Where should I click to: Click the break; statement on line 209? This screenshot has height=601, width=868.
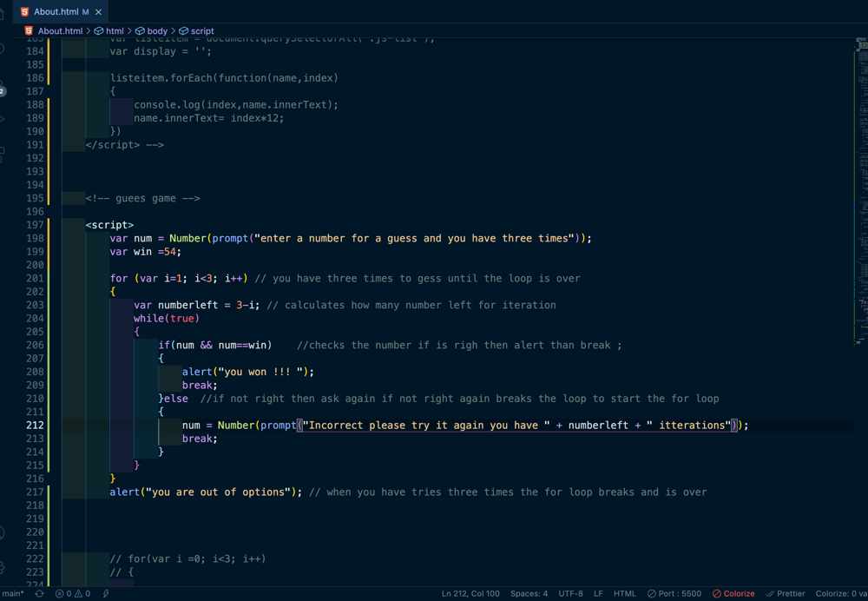(200, 385)
